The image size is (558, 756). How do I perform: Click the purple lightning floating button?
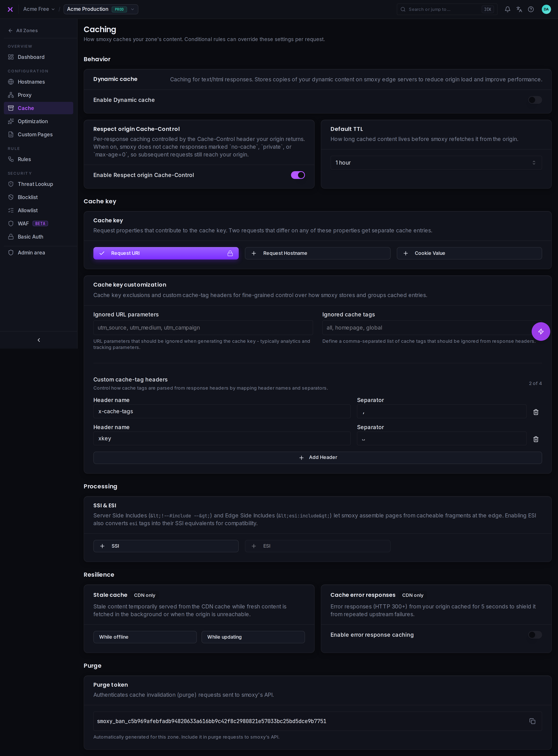541,331
